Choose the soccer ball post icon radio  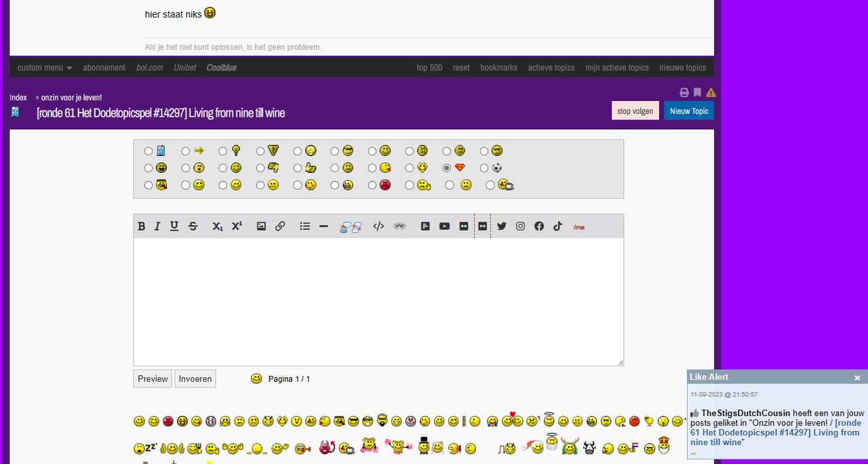coord(484,168)
